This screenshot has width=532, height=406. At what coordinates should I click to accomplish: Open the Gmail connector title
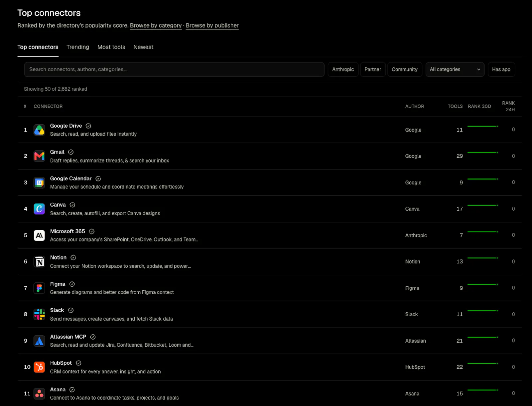(57, 152)
